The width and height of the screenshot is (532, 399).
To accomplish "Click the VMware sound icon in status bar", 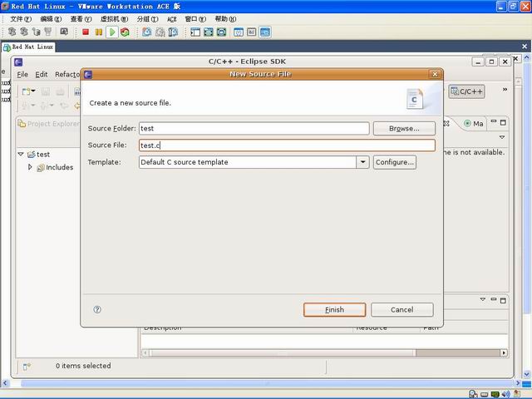I will [505, 394].
